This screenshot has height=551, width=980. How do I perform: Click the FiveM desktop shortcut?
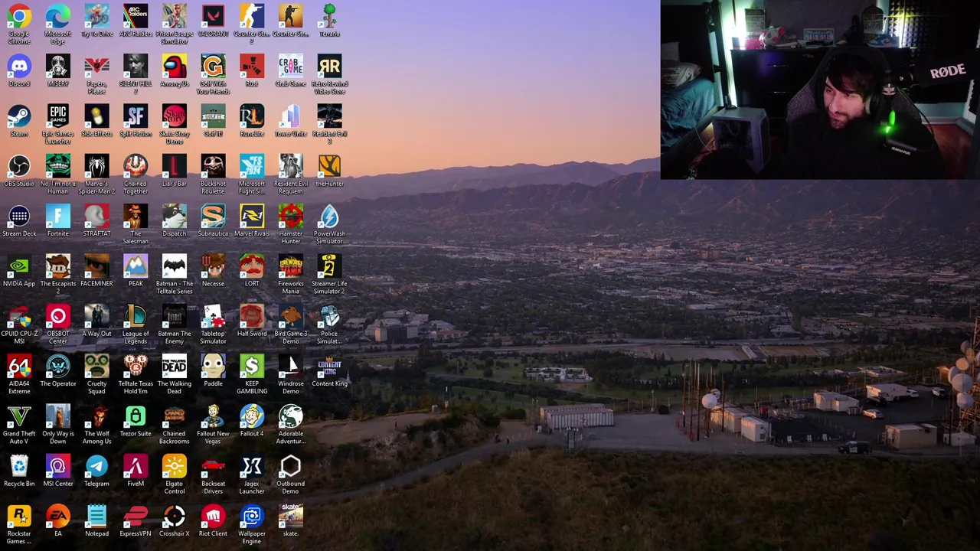pyautogui.click(x=136, y=466)
